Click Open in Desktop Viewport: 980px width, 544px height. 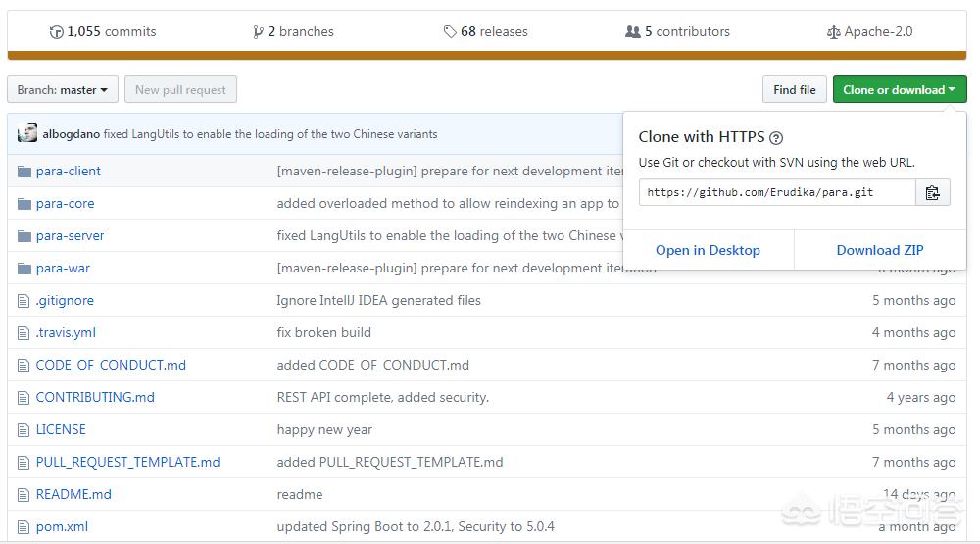[709, 250]
